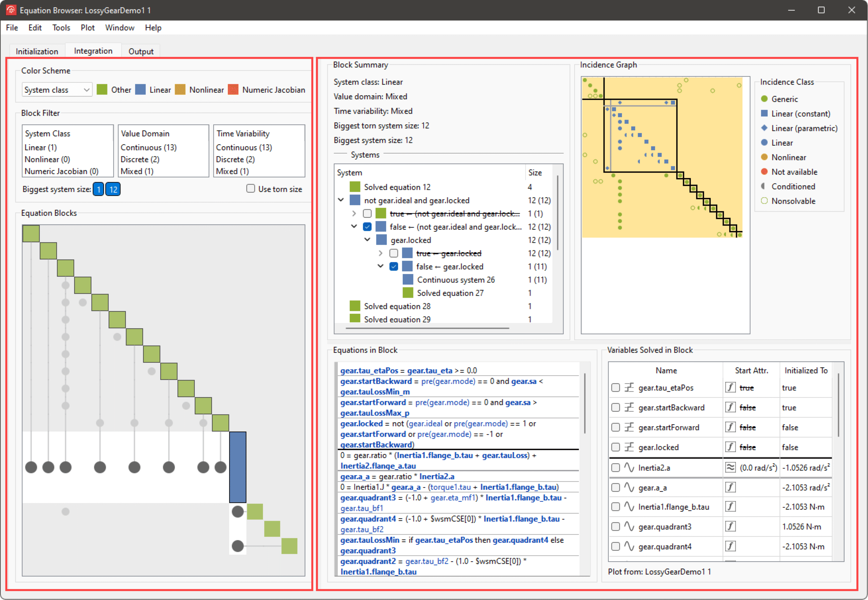
Task: Switch to the Output tab
Action: (x=141, y=51)
